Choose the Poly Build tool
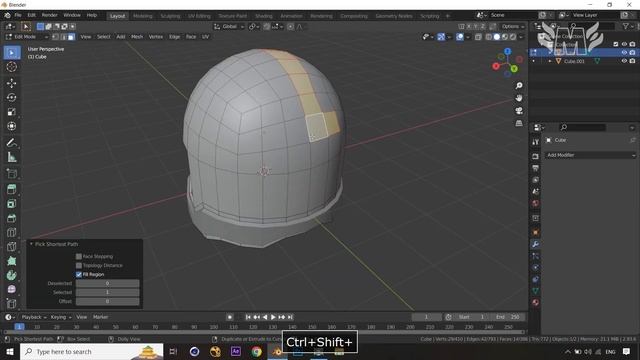 (11, 261)
